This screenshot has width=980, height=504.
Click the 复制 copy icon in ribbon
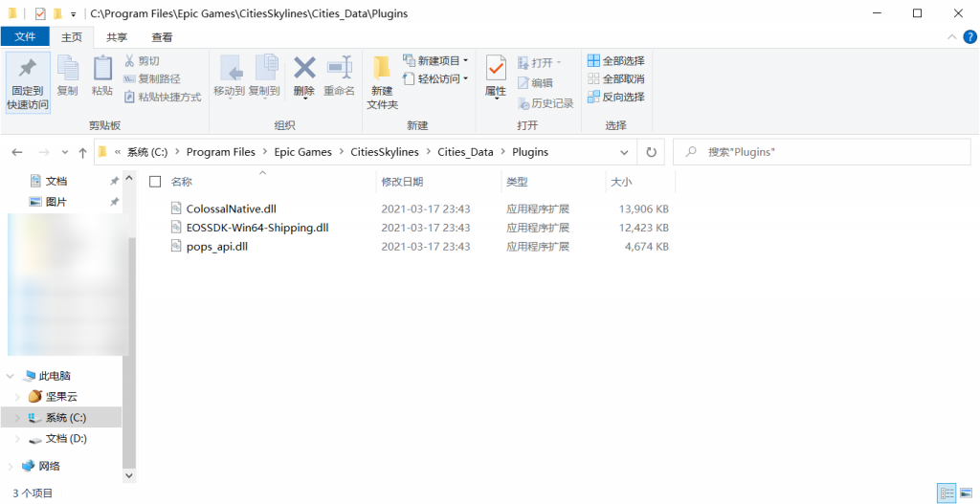(68, 68)
